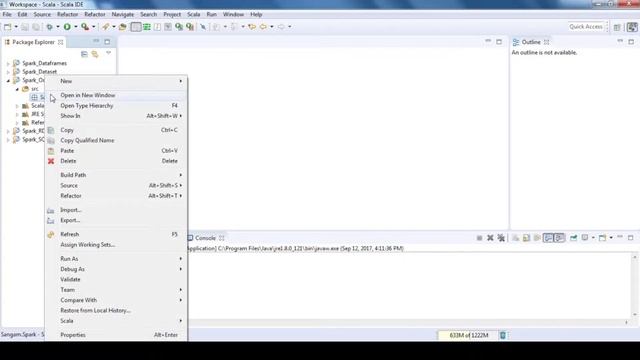
Task: Toggle Link with Editor in Package Explorer
Action: pyautogui.click(x=95, y=54)
